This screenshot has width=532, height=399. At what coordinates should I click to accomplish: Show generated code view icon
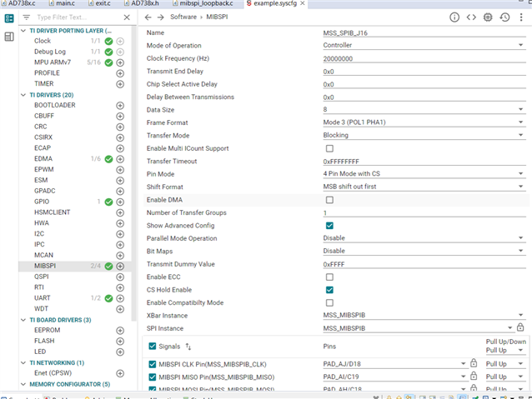pos(471,17)
